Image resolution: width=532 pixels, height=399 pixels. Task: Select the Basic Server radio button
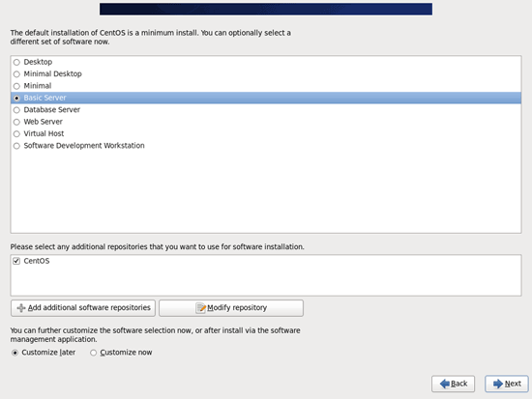click(x=16, y=98)
